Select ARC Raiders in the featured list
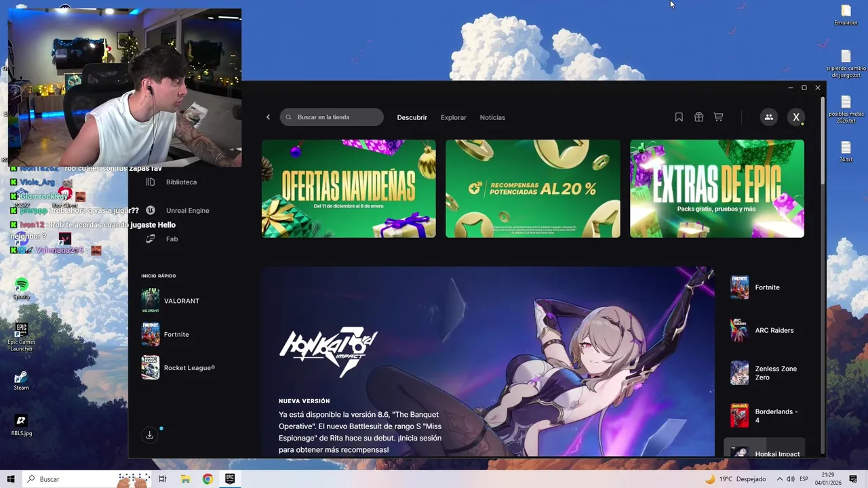 click(764, 330)
